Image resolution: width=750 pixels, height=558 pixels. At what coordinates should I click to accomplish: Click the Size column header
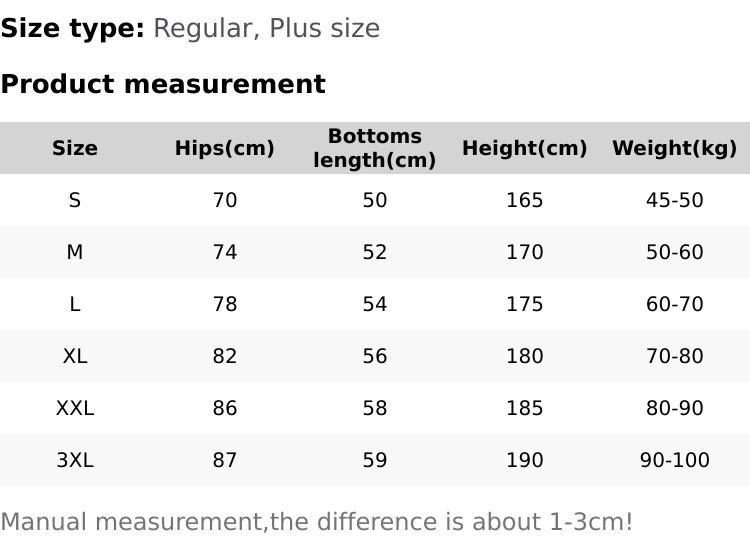75,149
